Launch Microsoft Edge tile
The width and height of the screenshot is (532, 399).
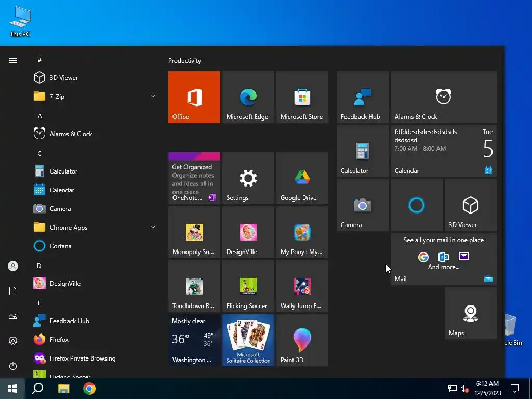click(x=248, y=97)
